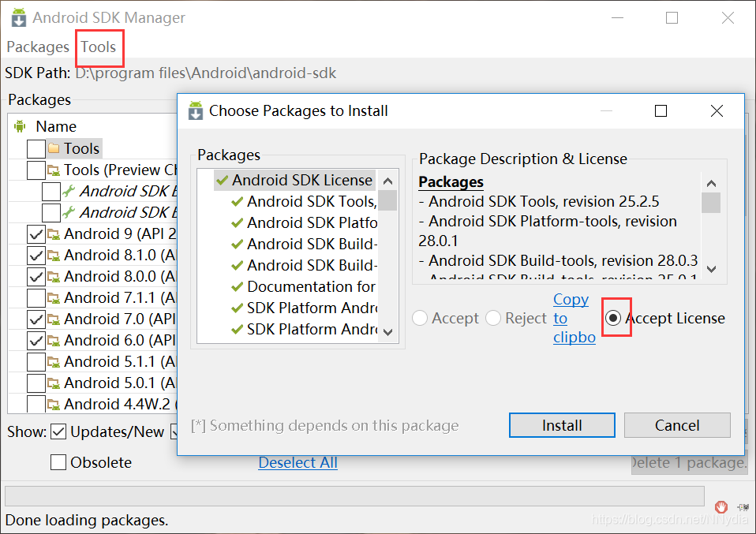The height and width of the screenshot is (534, 756).
Task: Open the Tools menu
Action: coord(99,47)
